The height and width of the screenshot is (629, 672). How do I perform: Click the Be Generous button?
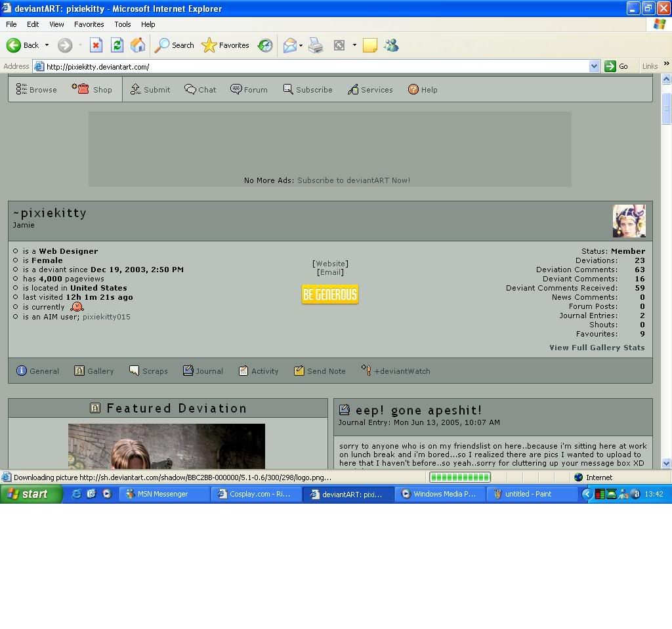click(330, 294)
